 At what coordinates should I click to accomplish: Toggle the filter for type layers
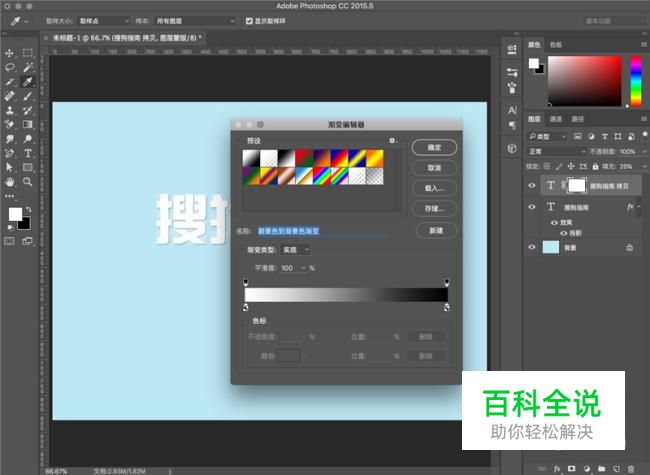(x=604, y=136)
